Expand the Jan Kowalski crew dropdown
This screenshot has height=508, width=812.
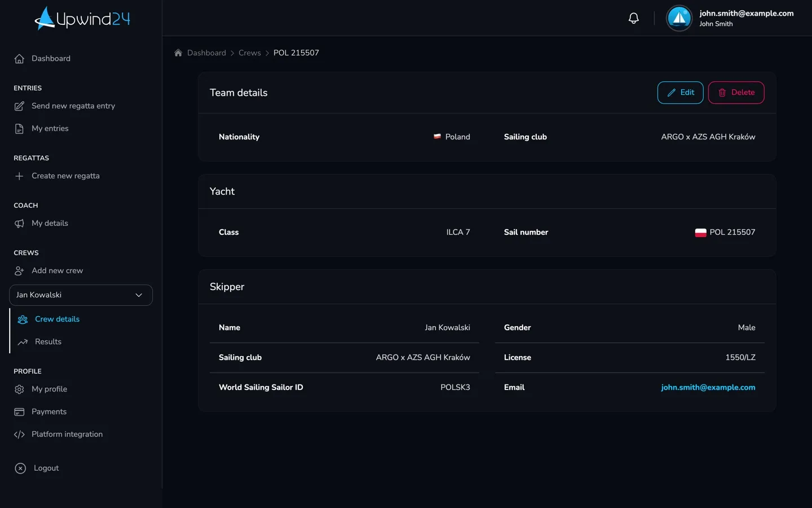pos(81,295)
